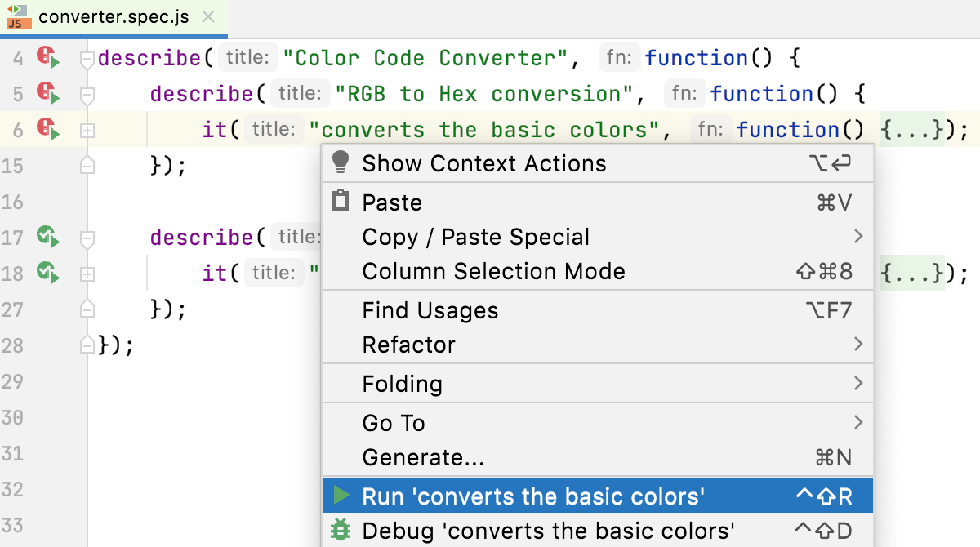Click the green passed-test icon next to line 17
Image resolution: width=980 pixels, height=547 pixels.
(49, 237)
